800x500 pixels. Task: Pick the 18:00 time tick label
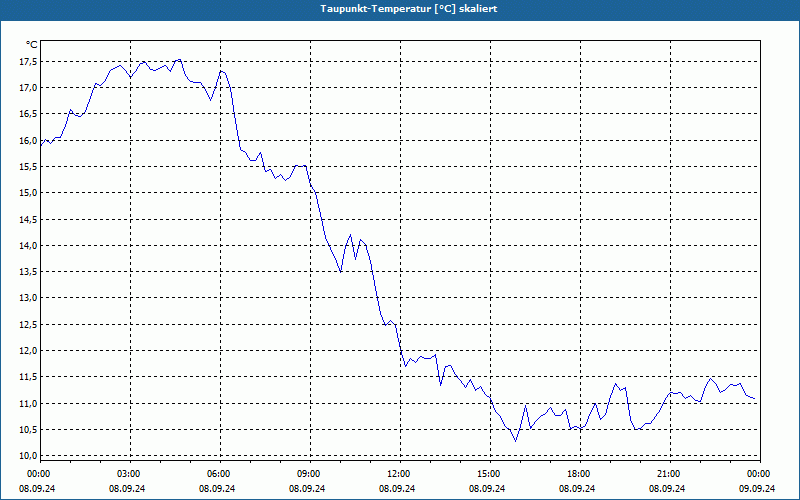coord(579,474)
